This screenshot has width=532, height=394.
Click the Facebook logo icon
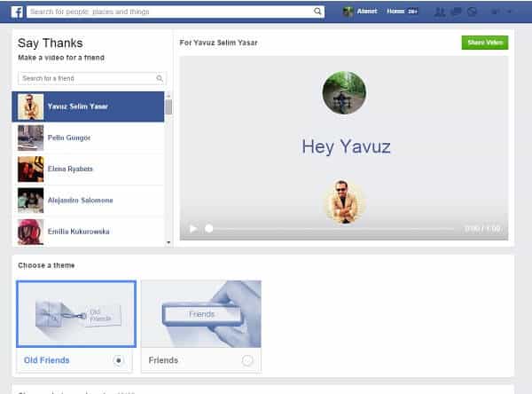17,12
